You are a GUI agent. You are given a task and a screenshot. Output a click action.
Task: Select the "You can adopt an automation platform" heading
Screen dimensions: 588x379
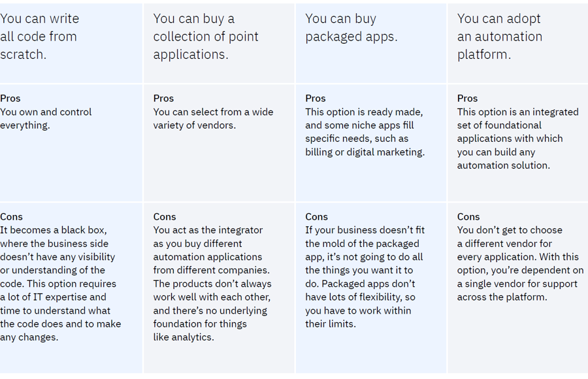pyautogui.click(x=499, y=37)
